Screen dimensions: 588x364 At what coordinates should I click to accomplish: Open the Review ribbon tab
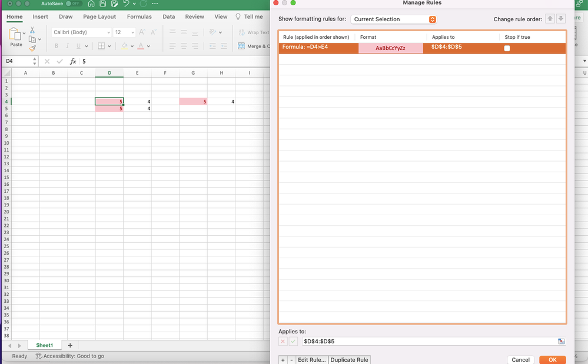point(194,16)
